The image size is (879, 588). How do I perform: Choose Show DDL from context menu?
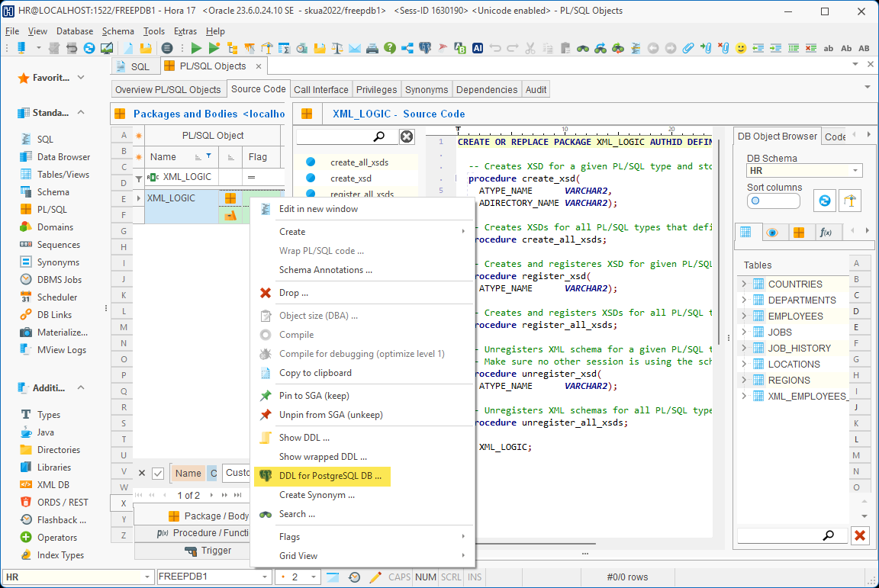(x=304, y=438)
